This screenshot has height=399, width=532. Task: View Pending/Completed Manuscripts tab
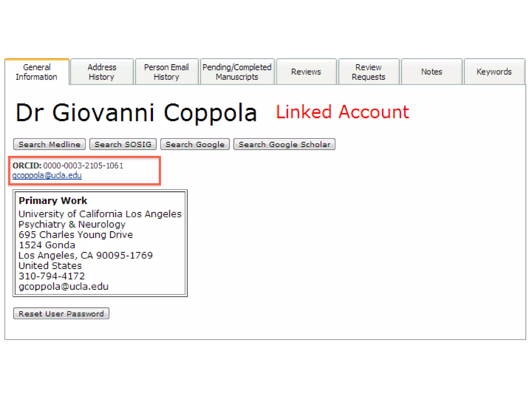[x=237, y=72]
